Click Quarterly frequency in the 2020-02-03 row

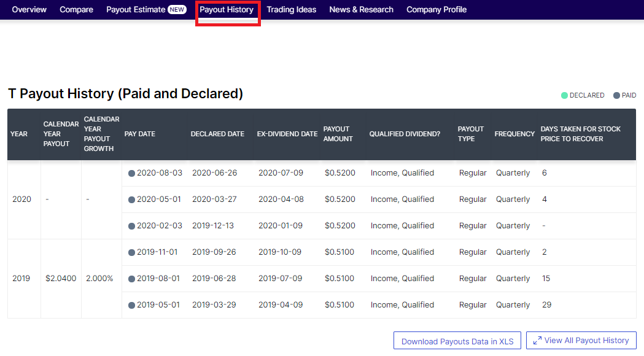tap(513, 225)
